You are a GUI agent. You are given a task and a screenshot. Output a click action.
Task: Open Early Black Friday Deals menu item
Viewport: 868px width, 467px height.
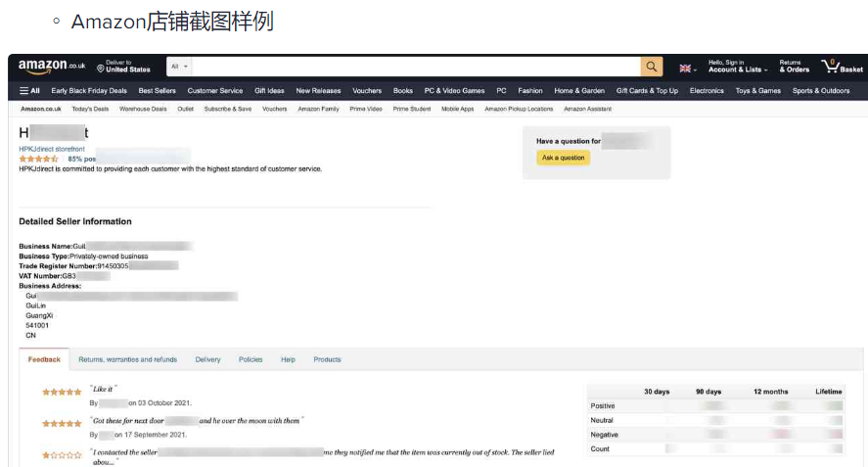[89, 91]
